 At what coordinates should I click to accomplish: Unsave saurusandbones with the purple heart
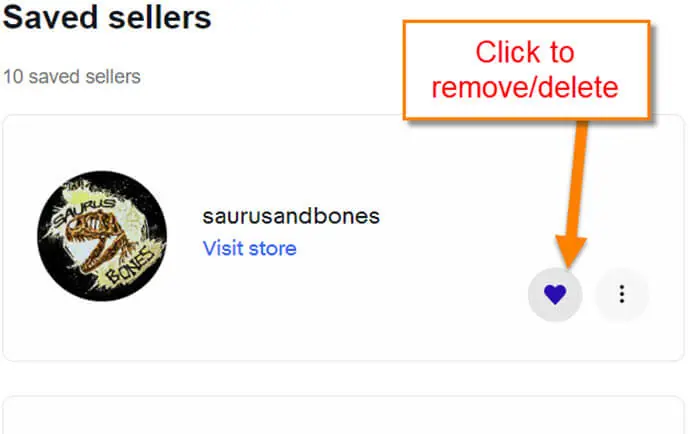coord(555,295)
